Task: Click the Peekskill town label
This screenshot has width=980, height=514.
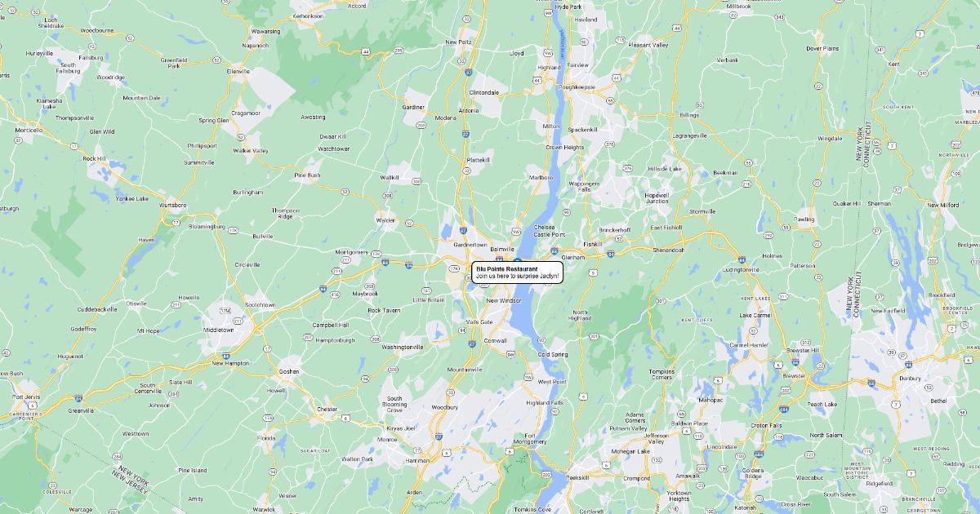Action: click(x=577, y=476)
